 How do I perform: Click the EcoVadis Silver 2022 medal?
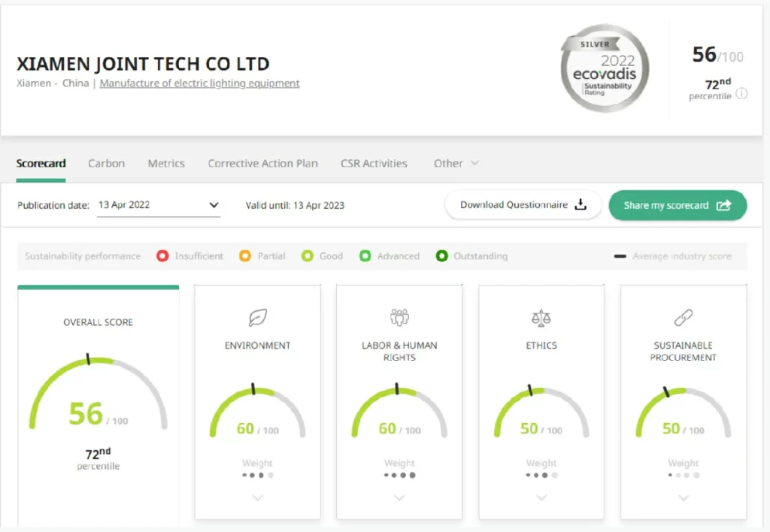[x=605, y=68]
